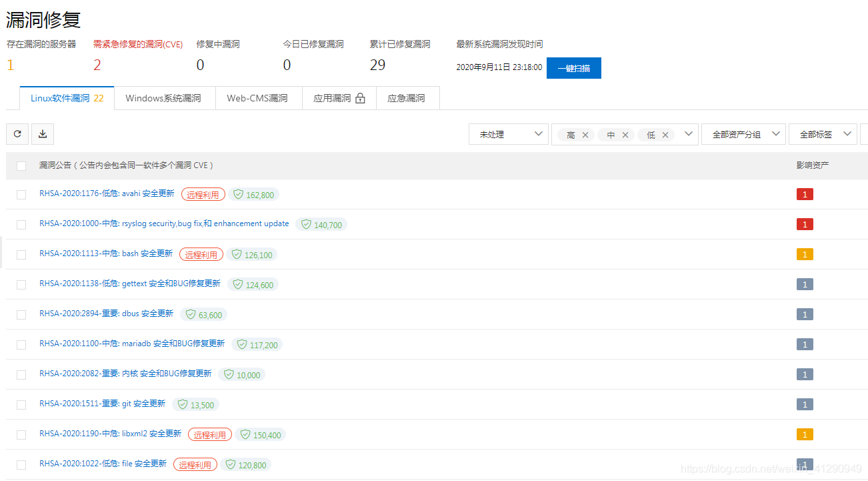Open RHSA-2020:1138 gettext advisory link
This screenshot has height=481, width=868.
pyautogui.click(x=130, y=284)
